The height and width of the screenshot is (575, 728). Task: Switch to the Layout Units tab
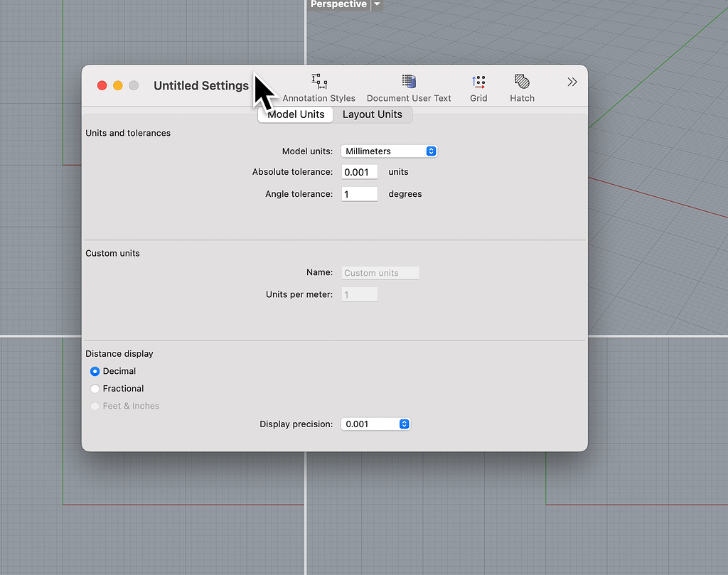click(373, 114)
